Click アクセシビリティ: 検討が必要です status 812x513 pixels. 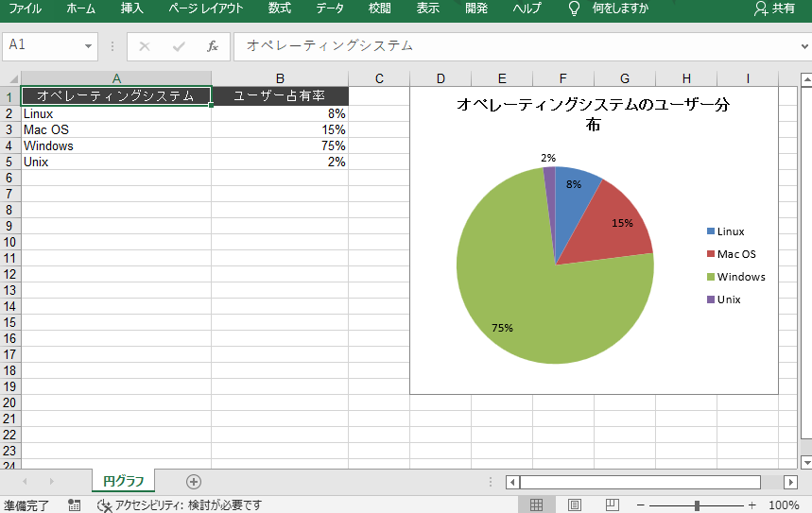coord(180,504)
